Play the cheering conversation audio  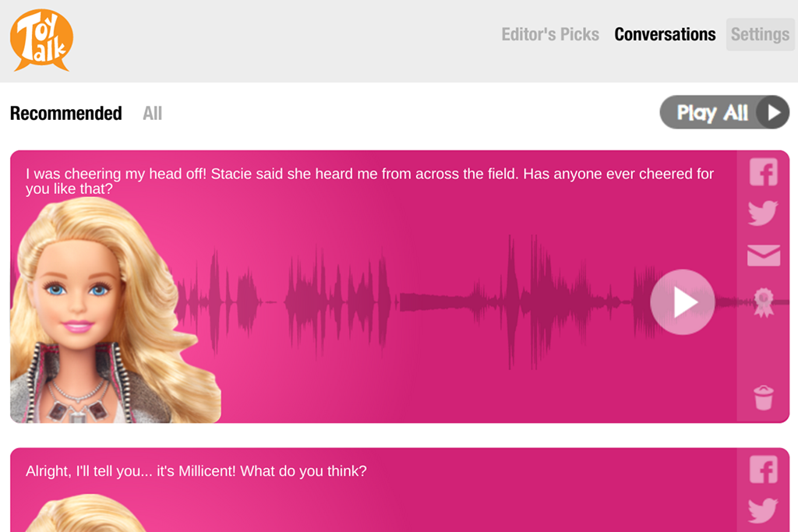(x=683, y=302)
